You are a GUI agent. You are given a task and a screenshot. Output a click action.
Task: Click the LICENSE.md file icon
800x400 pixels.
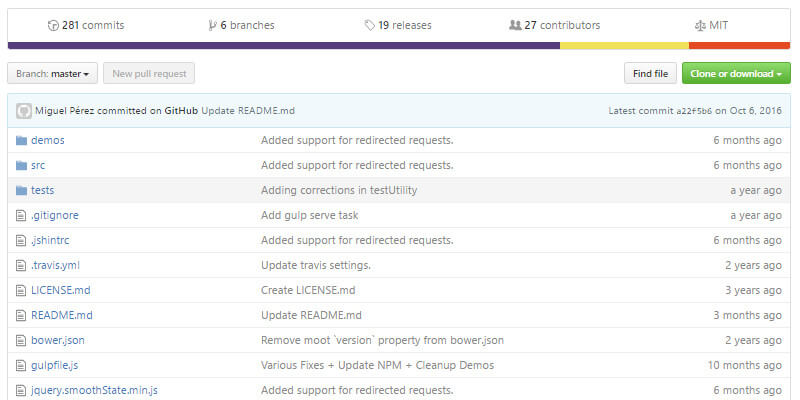(21, 290)
